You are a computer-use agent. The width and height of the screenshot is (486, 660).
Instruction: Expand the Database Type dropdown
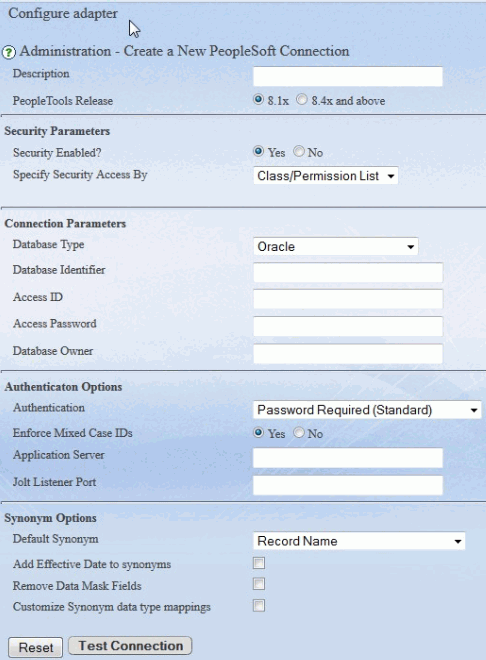tap(336, 246)
